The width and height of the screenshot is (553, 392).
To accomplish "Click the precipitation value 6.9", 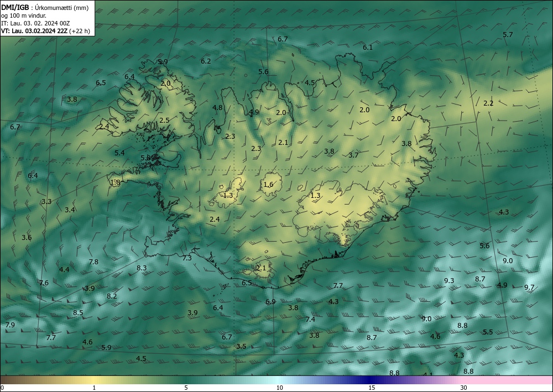I will pyautogui.click(x=270, y=302).
